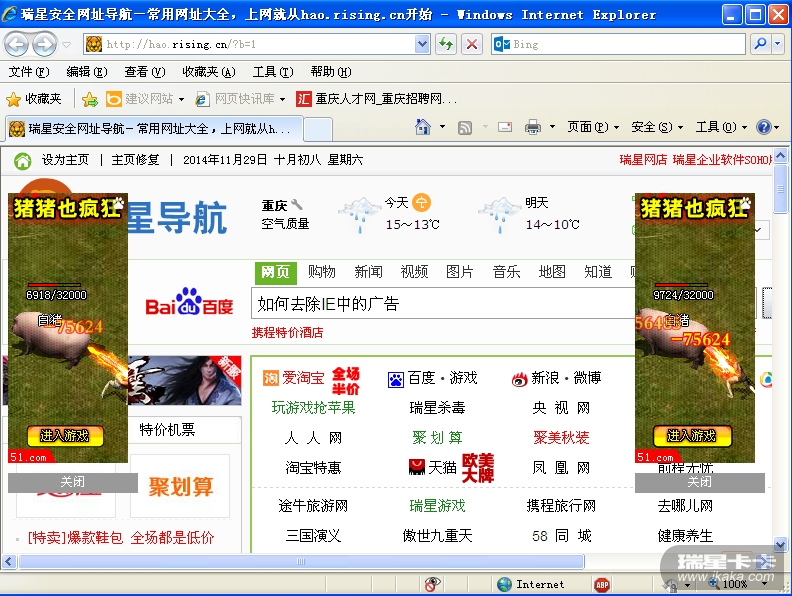Click the 设为主页 link
The width and height of the screenshot is (792, 596).
click(x=65, y=160)
